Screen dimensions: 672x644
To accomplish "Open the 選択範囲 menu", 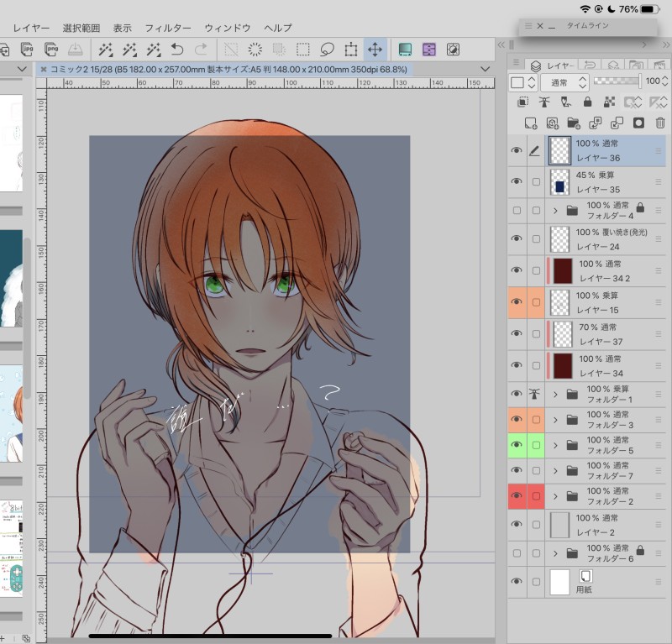I will tap(81, 28).
